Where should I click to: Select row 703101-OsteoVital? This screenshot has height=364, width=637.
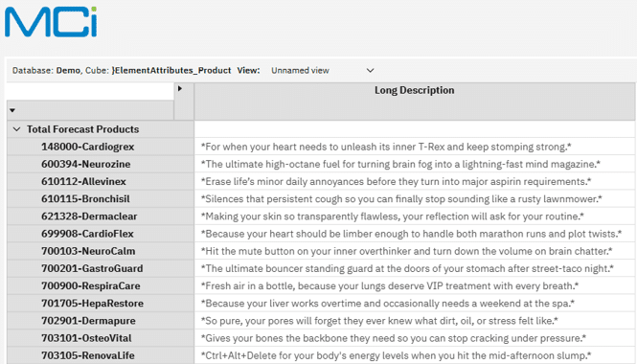tap(101, 338)
